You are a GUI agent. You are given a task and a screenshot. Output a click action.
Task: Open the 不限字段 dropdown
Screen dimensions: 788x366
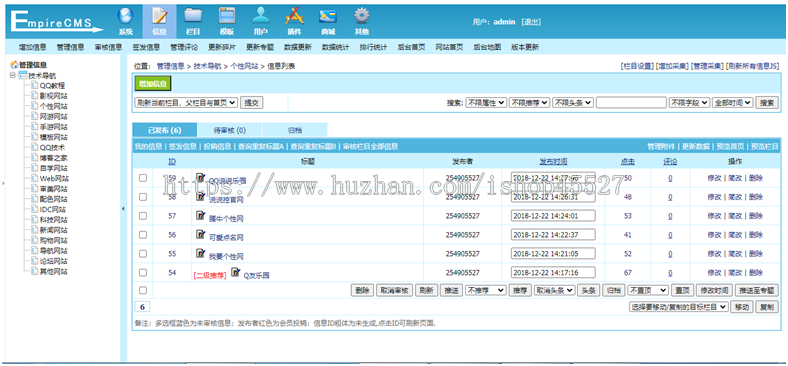point(689,103)
